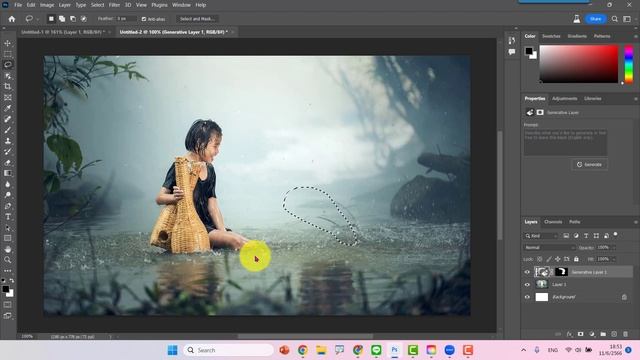Select the Frame tool
The width and height of the screenshot is (640, 360).
coord(7,98)
